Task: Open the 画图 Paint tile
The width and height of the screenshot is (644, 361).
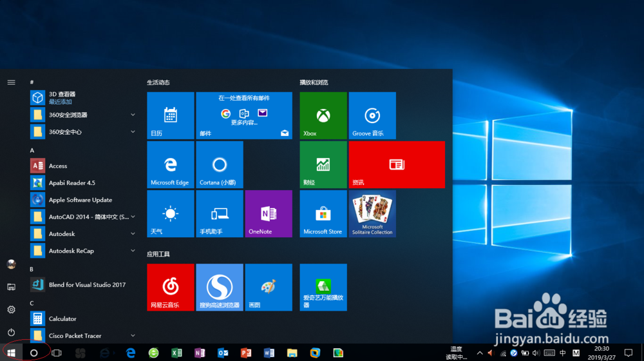Action: pyautogui.click(x=269, y=288)
